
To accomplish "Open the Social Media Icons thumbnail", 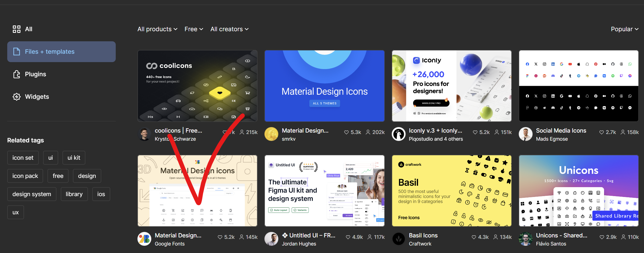I will coord(579,86).
